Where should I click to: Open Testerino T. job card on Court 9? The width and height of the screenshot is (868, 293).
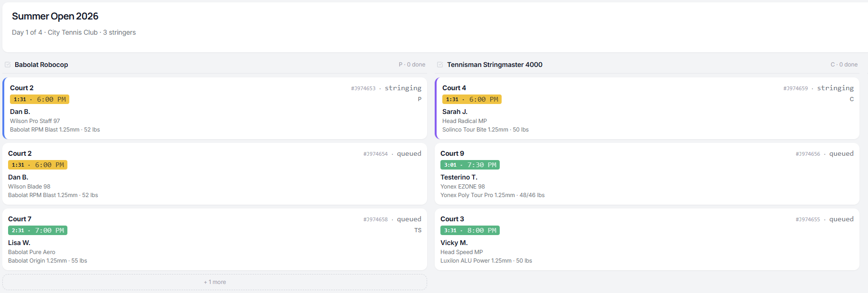coord(647,174)
